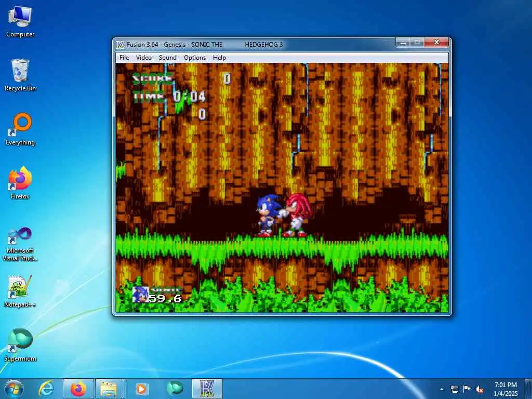
Task: Click the Sonic lives icon in game HUD
Action: (x=140, y=295)
